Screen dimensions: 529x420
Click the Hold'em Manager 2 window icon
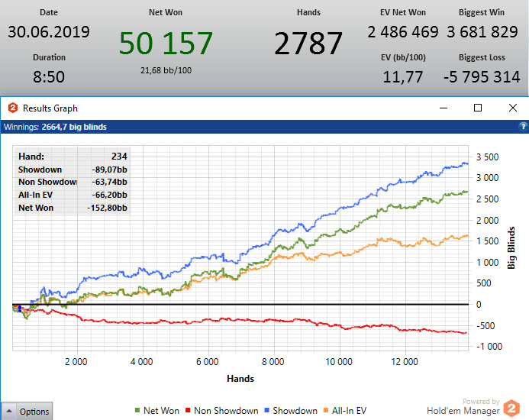click(13, 108)
